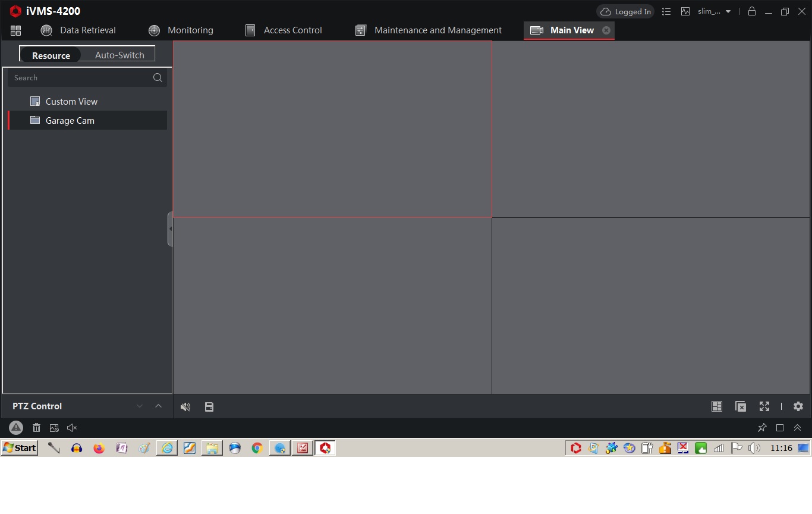Click the instant playback disk icon
The width and height of the screenshot is (812, 514).
click(209, 406)
